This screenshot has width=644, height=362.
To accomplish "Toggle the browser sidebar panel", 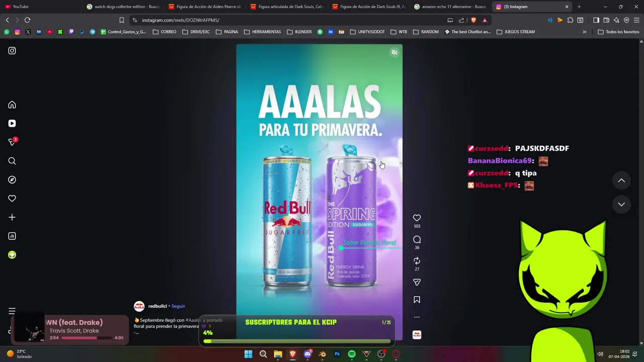I will click(x=596, y=20).
